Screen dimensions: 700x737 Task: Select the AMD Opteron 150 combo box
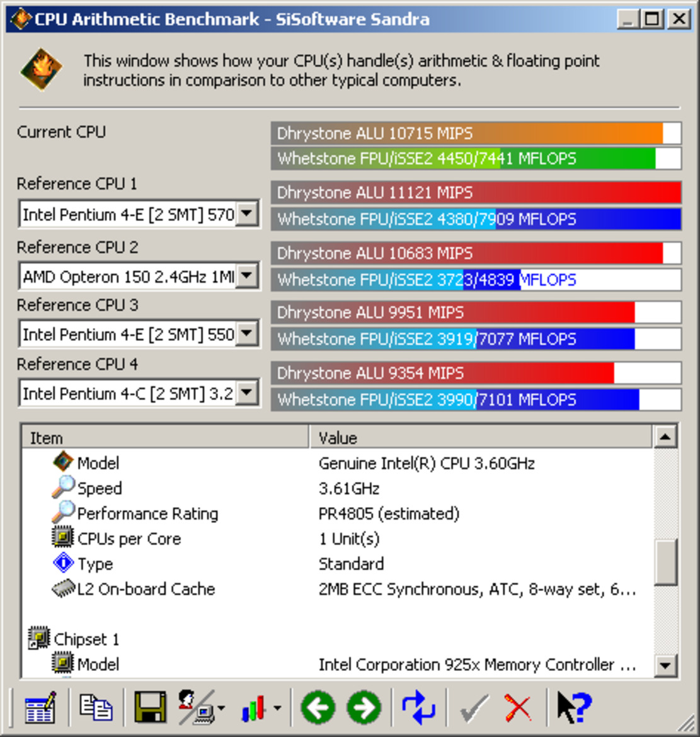click(x=139, y=276)
